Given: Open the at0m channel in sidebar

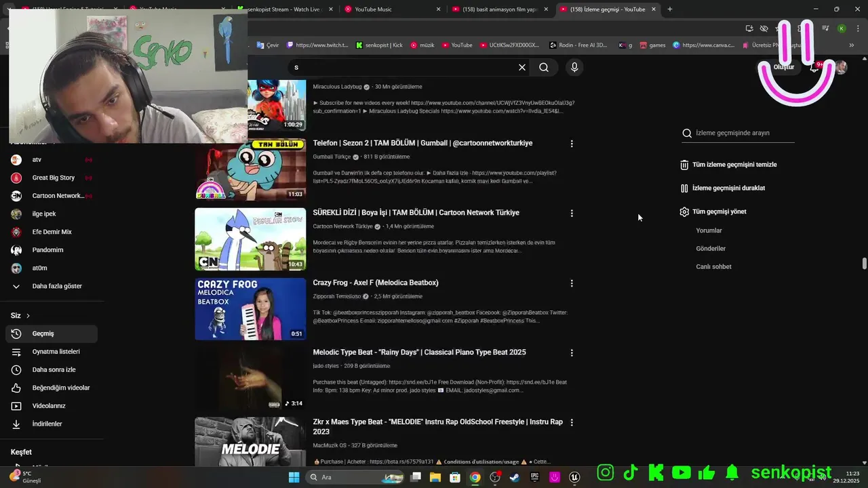Looking at the screenshot, I should point(52,268).
